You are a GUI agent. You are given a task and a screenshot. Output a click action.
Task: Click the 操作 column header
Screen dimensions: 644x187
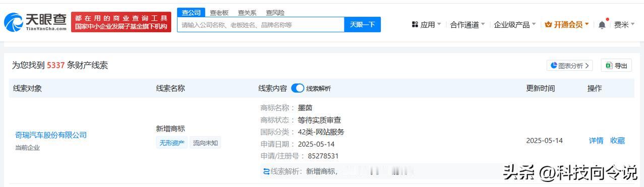(595, 88)
